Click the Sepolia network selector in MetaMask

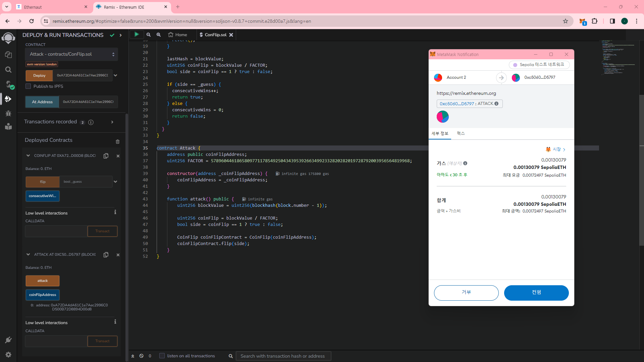tap(539, 65)
